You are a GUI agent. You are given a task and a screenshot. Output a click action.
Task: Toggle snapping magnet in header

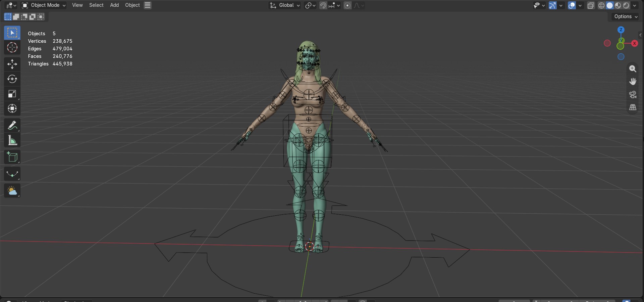[323, 5]
